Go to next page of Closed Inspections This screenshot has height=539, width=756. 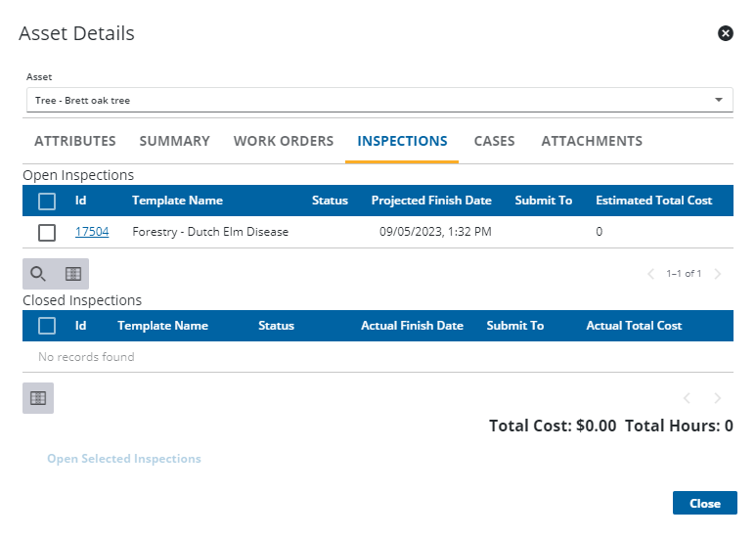718,398
